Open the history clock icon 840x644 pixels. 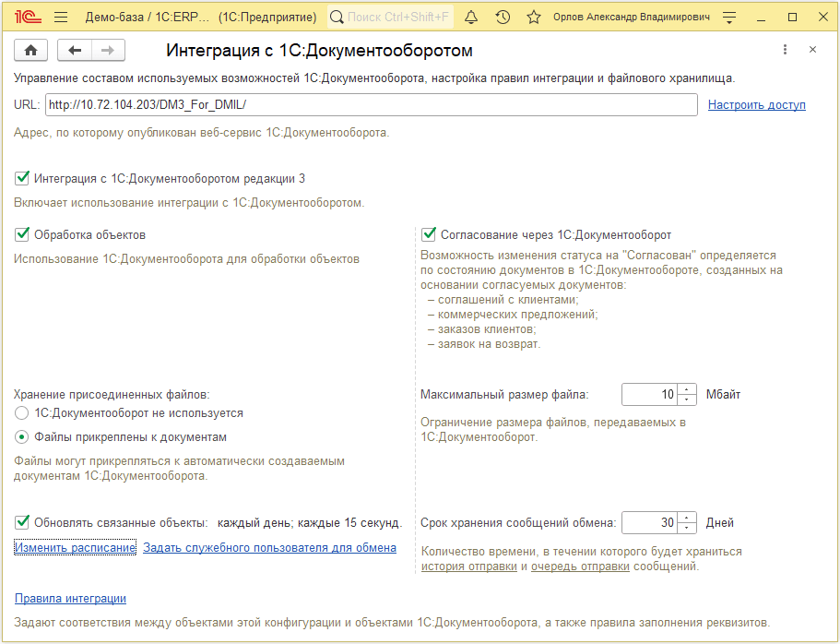[x=503, y=18]
